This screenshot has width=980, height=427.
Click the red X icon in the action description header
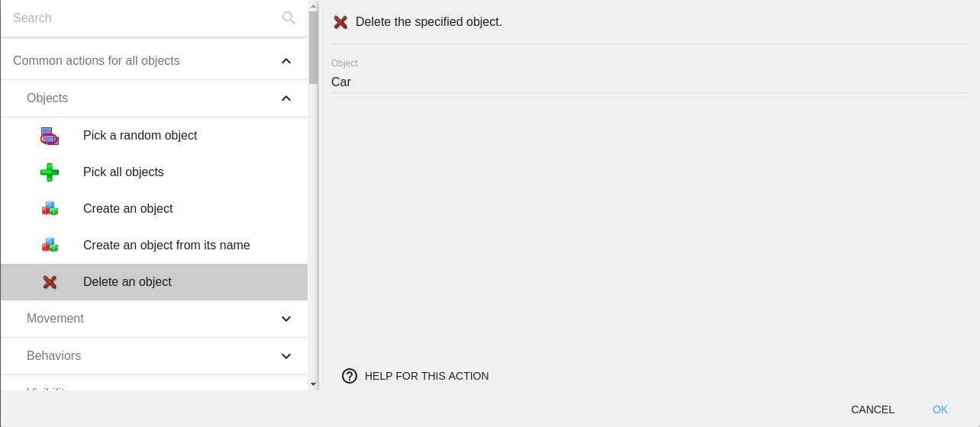point(340,22)
